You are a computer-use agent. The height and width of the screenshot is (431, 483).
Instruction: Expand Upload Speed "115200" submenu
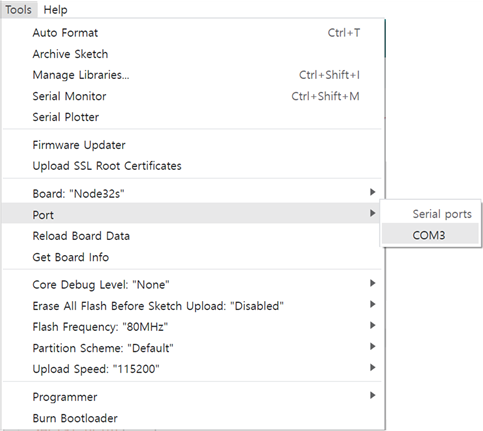(x=193, y=369)
